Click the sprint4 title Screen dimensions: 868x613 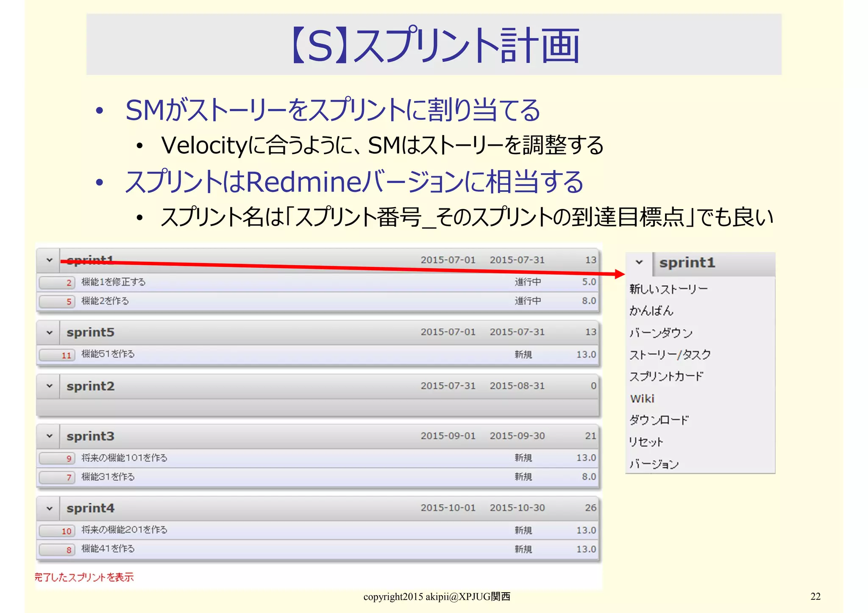coord(90,508)
